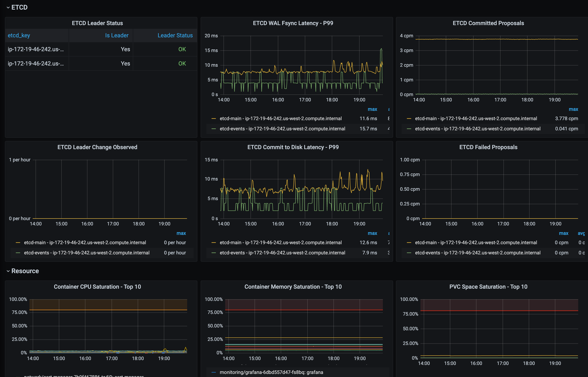Open ETCD Committed Proposals panel title menu

[x=488, y=23]
